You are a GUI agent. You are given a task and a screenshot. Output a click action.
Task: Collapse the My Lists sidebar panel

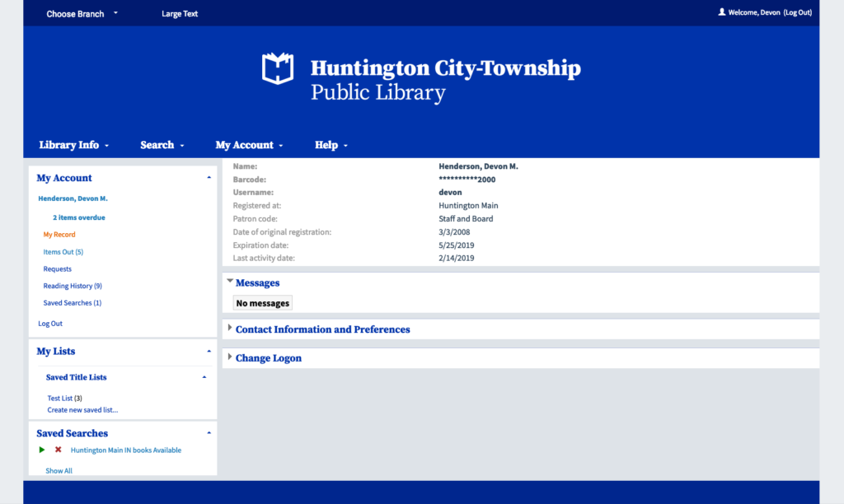209,352
